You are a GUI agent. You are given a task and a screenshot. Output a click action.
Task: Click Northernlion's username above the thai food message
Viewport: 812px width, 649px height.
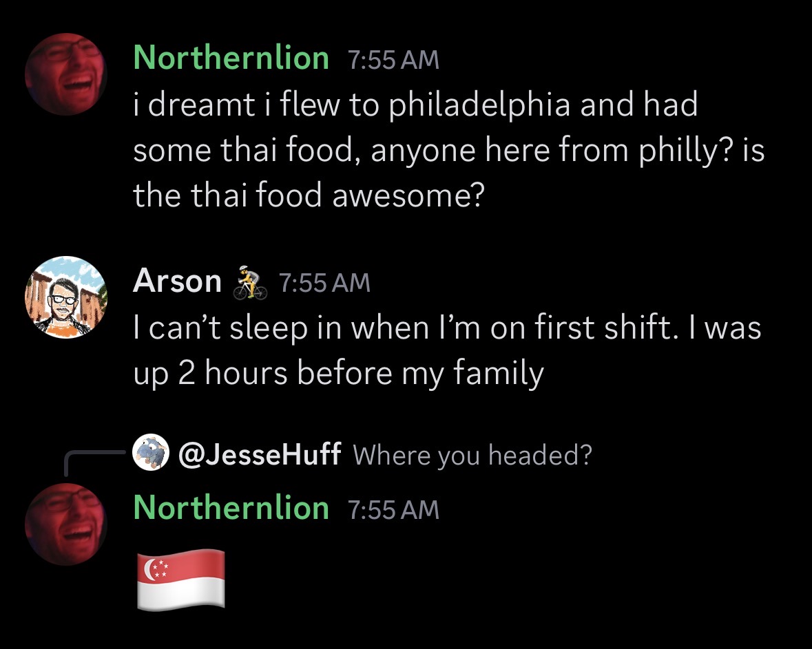pyautogui.click(x=231, y=57)
